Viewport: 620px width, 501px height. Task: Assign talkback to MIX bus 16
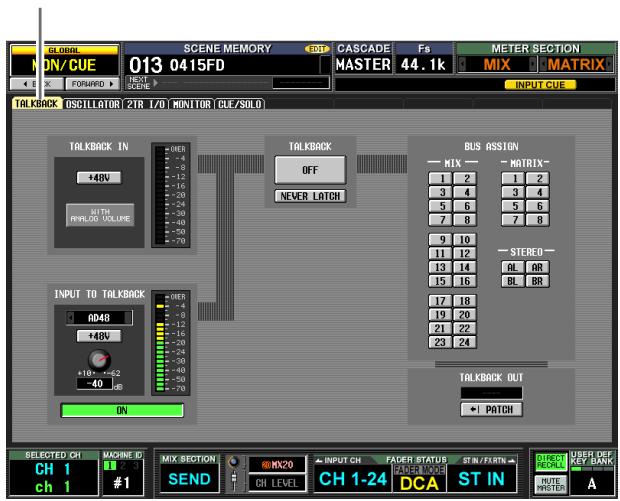click(x=465, y=281)
